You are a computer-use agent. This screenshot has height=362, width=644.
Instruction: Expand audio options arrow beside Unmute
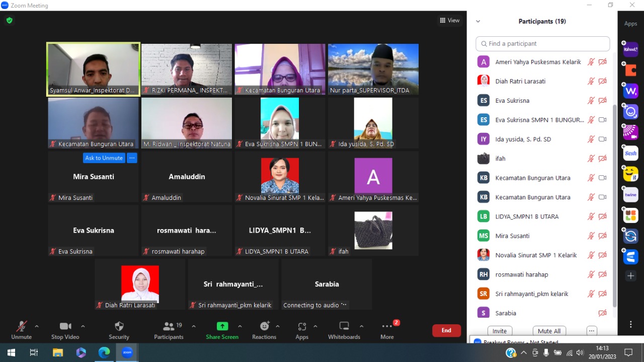37,326
